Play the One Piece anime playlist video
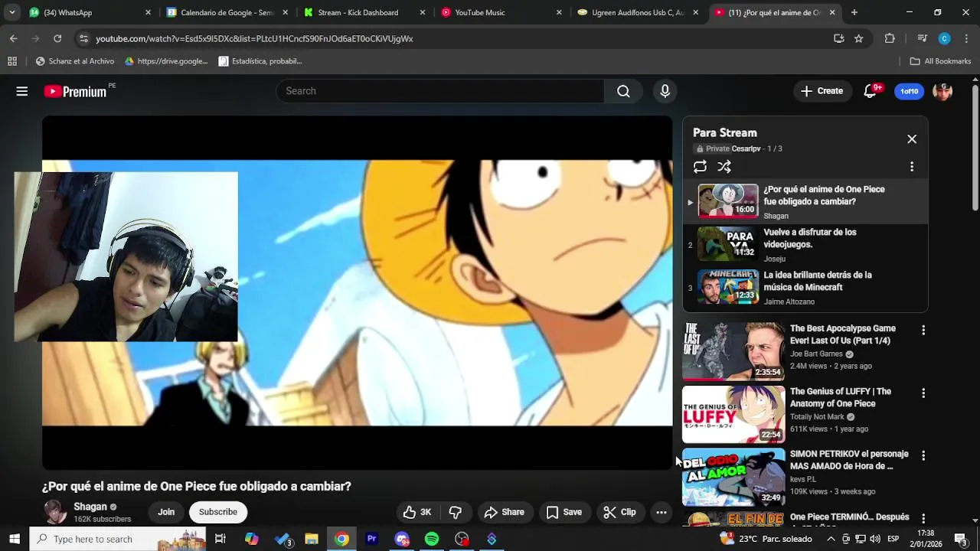The image size is (980, 551). [x=805, y=202]
